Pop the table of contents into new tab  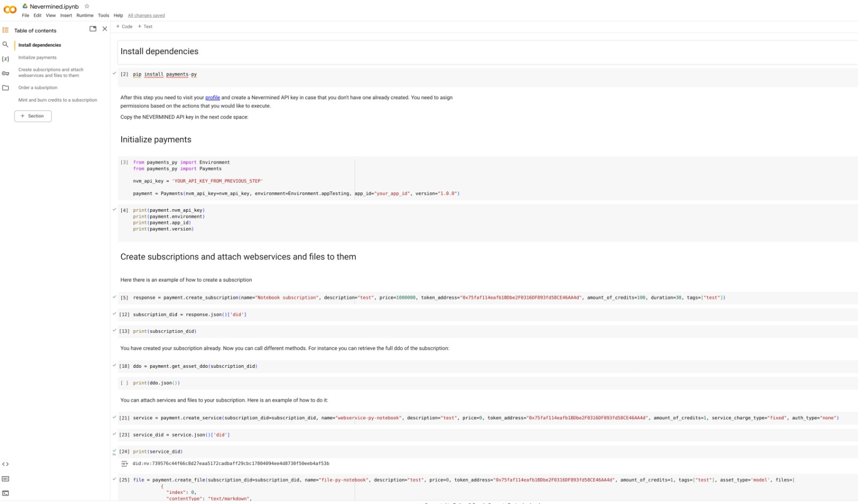[x=93, y=29]
